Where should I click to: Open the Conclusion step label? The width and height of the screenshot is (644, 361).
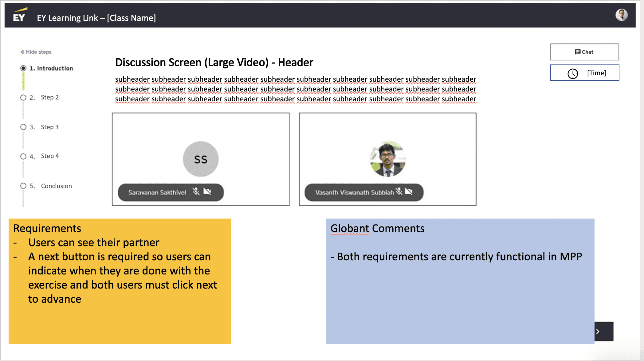coord(56,186)
